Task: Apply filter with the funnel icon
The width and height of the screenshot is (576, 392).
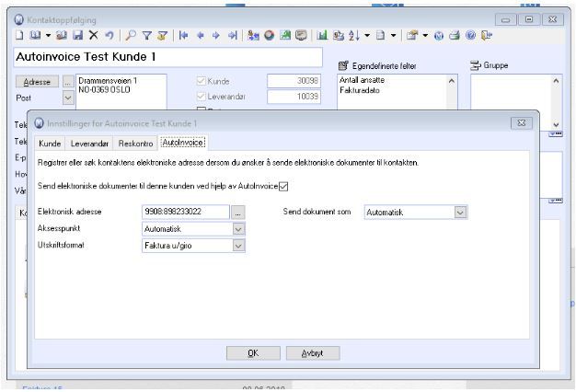Action: tap(147, 35)
